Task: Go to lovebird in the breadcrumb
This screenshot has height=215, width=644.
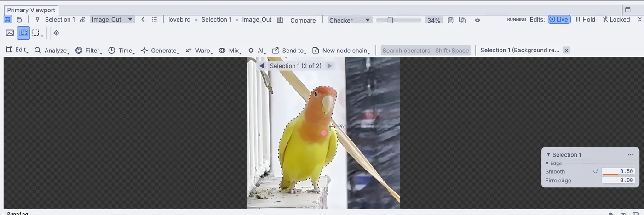Action: (179, 20)
